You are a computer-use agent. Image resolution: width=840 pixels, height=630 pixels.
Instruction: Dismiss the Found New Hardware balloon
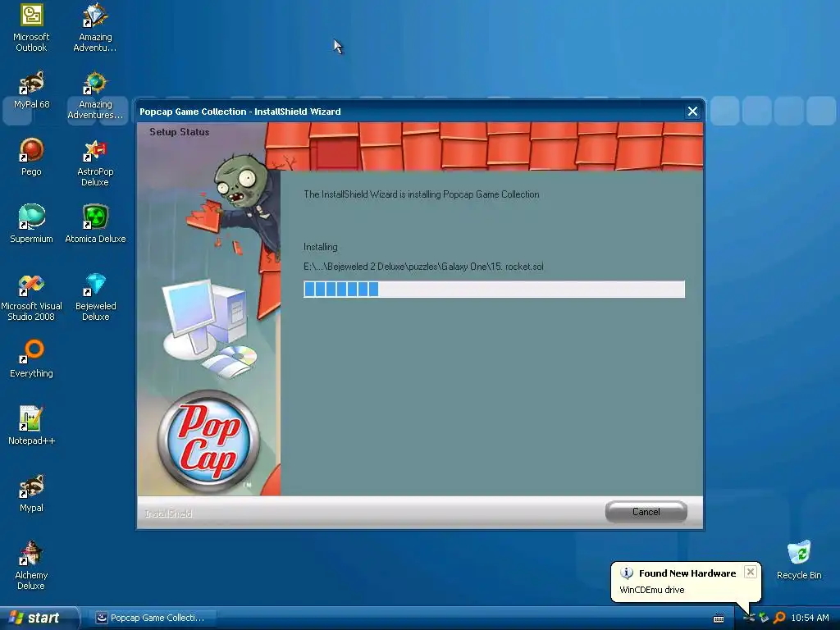point(751,572)
